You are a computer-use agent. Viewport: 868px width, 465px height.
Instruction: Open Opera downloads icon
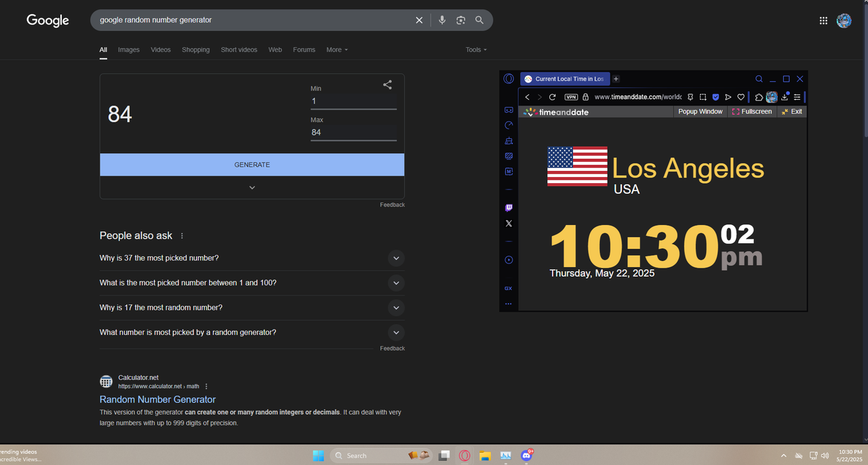click(x=785, y=97)
